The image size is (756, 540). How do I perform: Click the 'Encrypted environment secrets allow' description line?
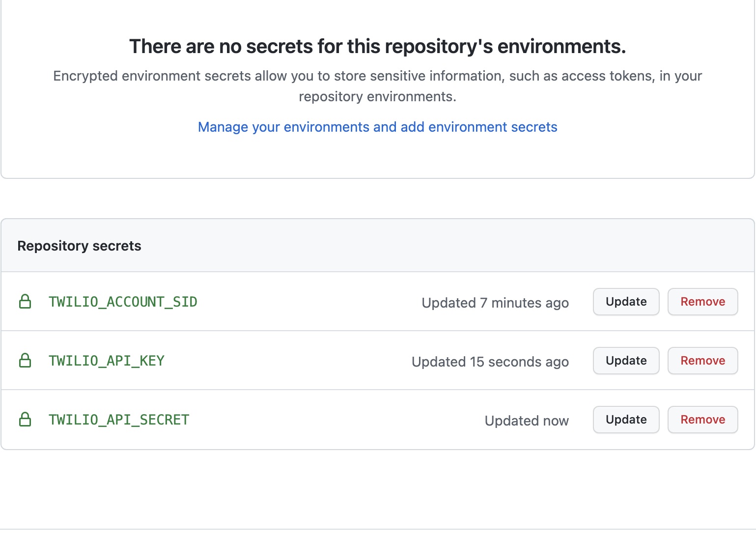pos(377,76)
